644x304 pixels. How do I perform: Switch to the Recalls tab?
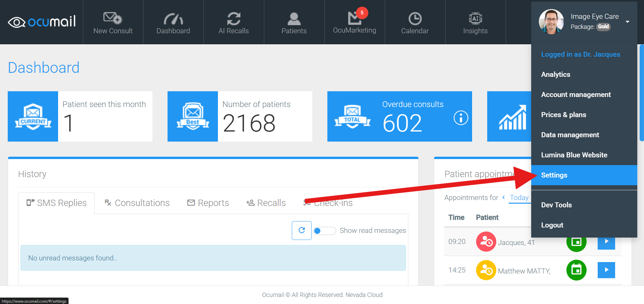point(266,203)
